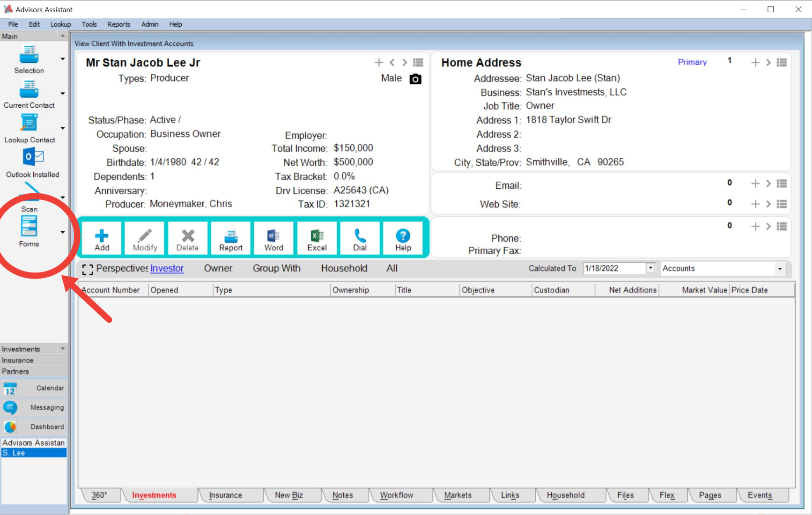Click the camera photo icon beside Male
This screenshot has width=812, height=515.
(415, 79)
